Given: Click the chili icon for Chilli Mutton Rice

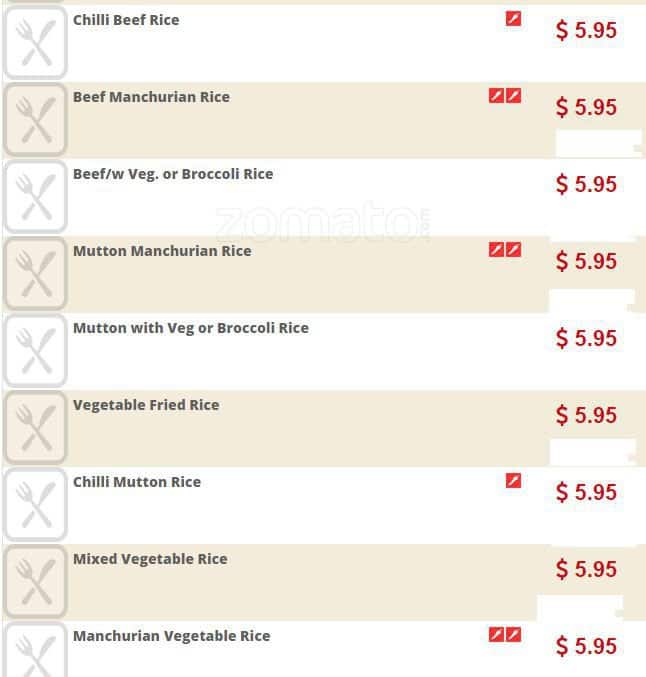Looking at the screenshot, I should coord(513,481).
